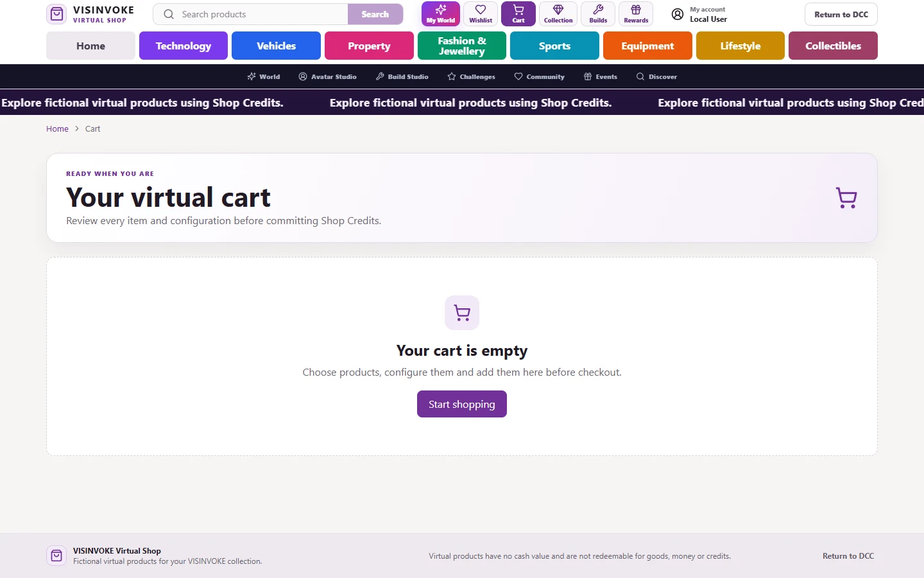Click the VISINVOKE shop bag logo
This screenshot has height=578, width=924.
pyautogui.click(x=57, y=14)
